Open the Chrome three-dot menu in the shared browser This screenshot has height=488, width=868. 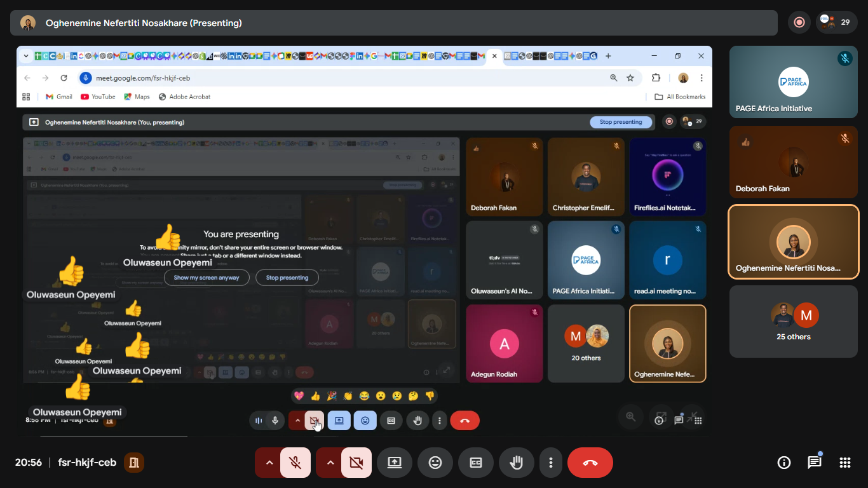702,78
